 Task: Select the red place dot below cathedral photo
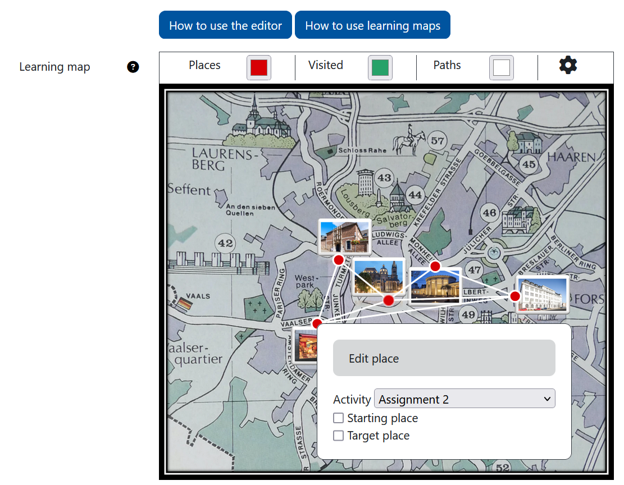389,300
